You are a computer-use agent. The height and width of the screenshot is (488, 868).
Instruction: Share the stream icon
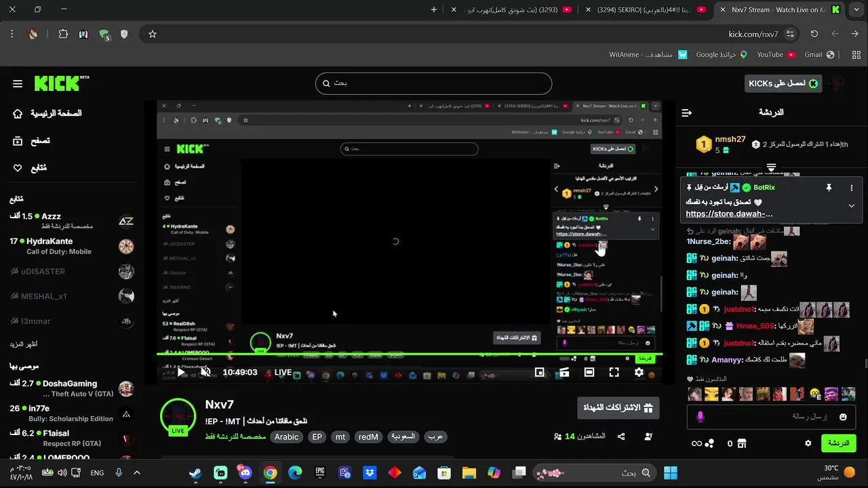point(621,437)
